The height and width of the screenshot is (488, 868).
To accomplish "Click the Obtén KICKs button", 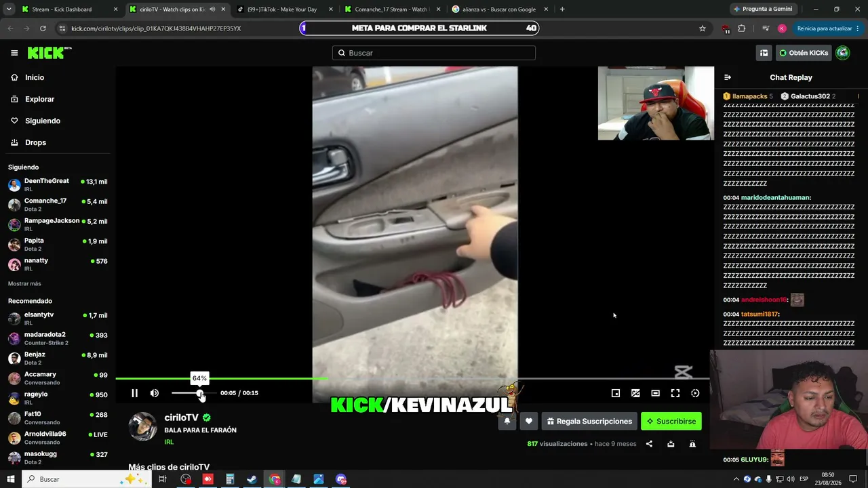I will [804, 53].
